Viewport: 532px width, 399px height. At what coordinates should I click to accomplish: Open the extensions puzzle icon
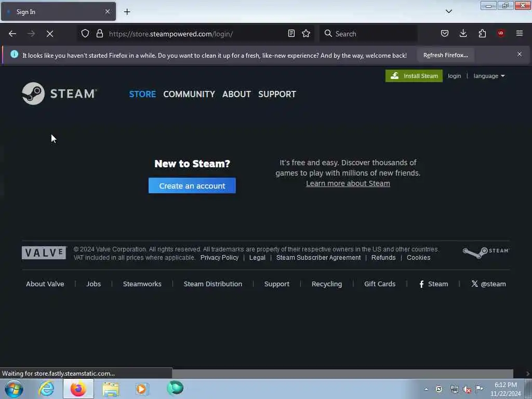click(482, 34)
